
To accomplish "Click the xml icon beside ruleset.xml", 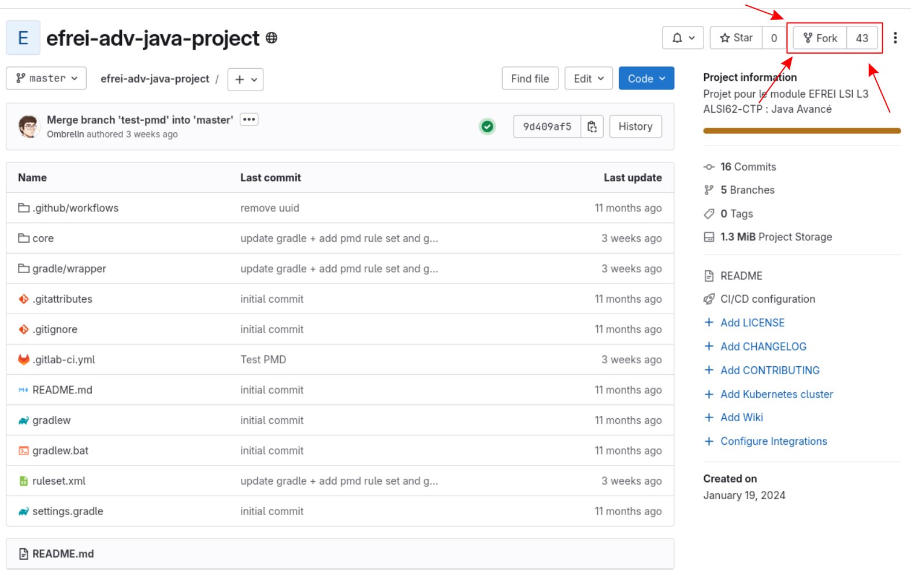I will [24, 481].
